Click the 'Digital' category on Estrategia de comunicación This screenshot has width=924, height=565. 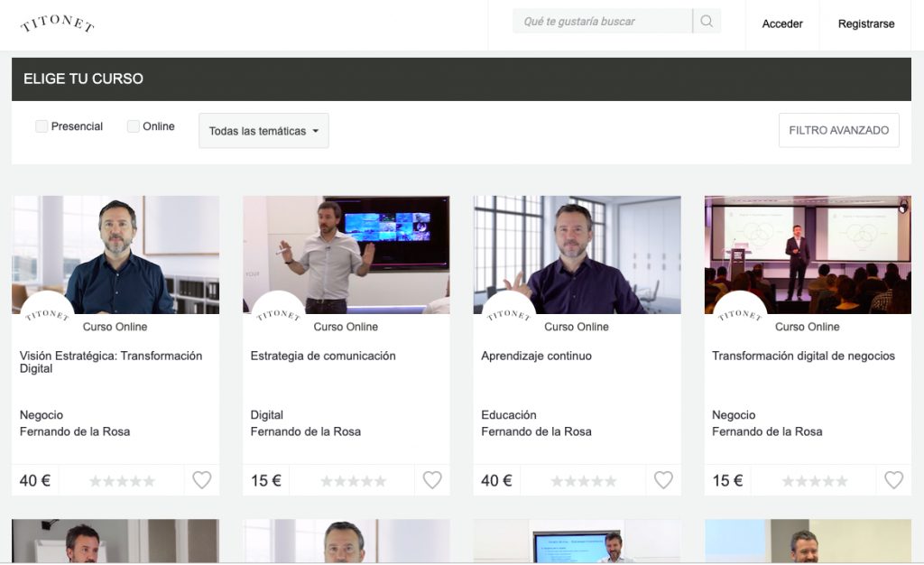267,415
